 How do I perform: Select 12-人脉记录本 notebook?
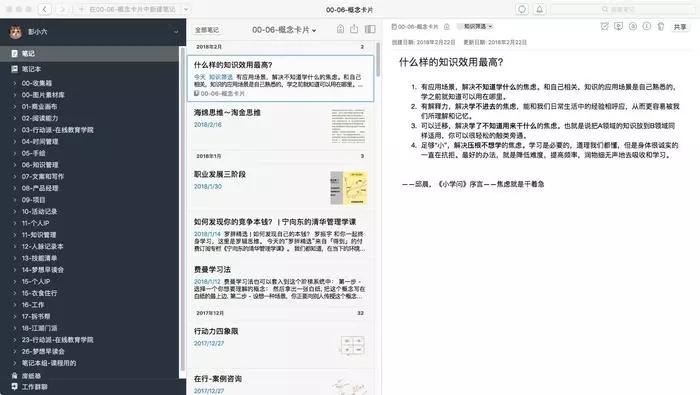42,246
